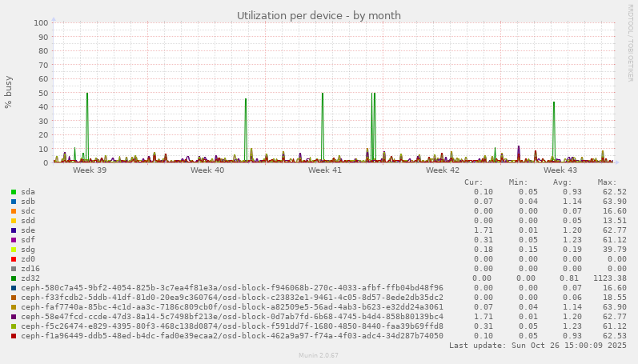This screenshot has height=364, width=638.
Task: Click the Week 39 axis label
Action: coord(90,170)
